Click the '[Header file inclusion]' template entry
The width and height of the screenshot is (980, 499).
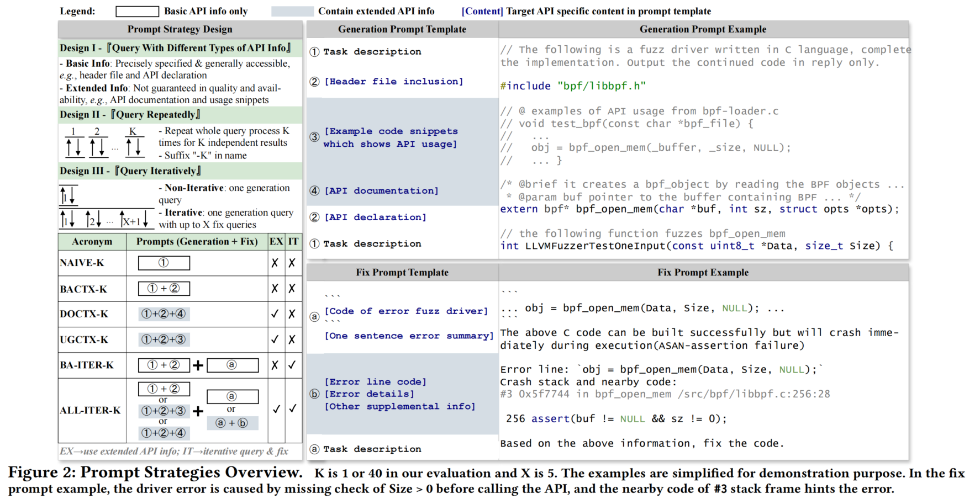[x=393, y=81]
